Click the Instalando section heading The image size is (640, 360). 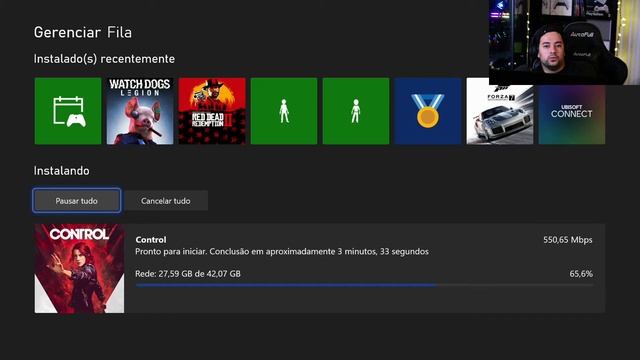pyautogui.click(x=62, y=171)
